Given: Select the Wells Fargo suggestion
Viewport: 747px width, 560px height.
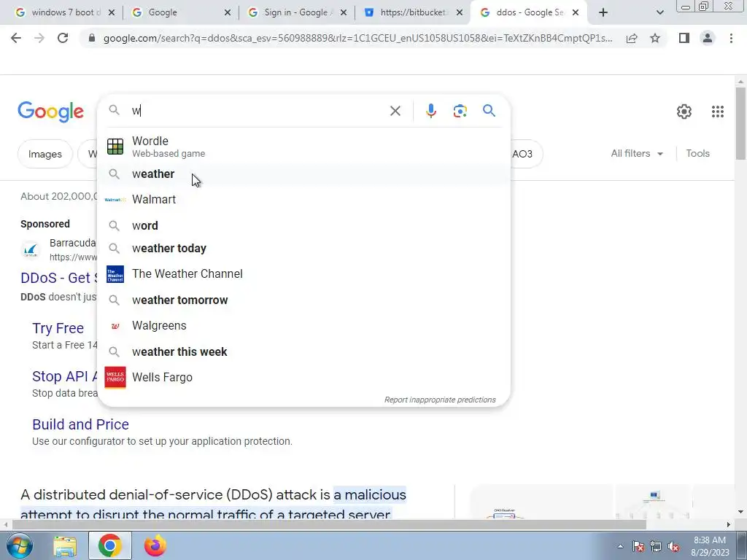Looking at the screenshot, I should tap(303, 377).
